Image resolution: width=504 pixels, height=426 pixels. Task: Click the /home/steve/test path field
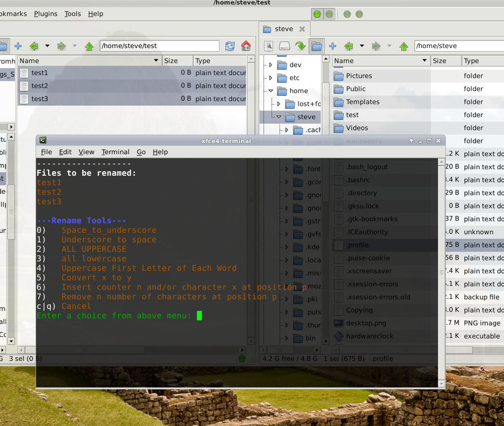(159, 46)
